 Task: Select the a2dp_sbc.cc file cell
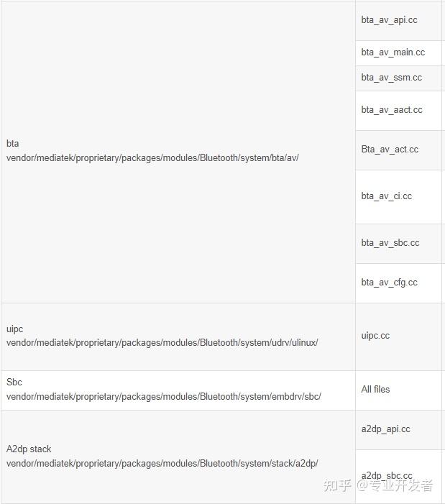387,475
